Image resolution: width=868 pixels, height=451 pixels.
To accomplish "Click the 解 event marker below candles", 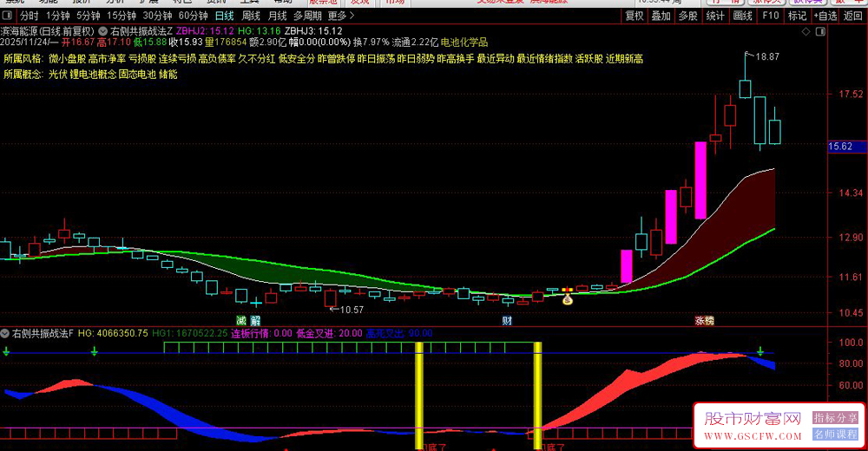I will click(255, 320).
